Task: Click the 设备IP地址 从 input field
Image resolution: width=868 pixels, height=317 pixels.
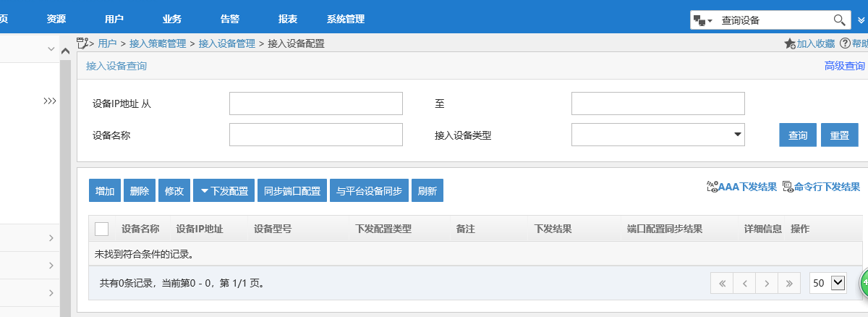Action: [316, 103]
